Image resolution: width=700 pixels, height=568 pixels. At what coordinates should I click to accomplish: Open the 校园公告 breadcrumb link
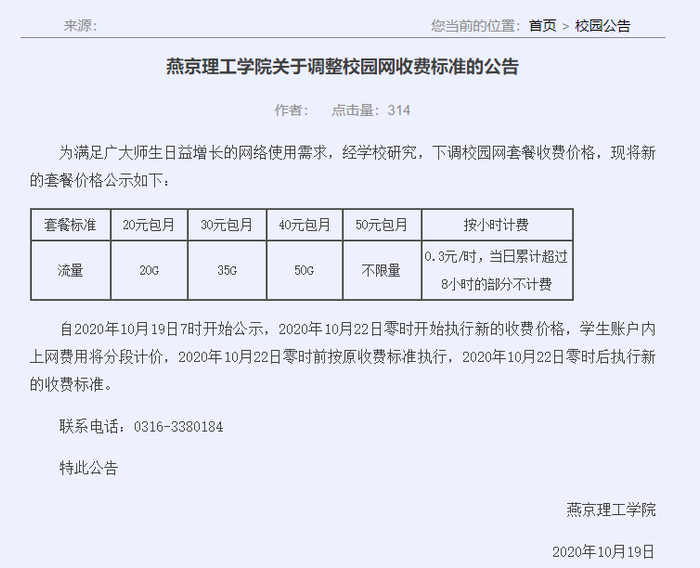click(x=603, y=25)
